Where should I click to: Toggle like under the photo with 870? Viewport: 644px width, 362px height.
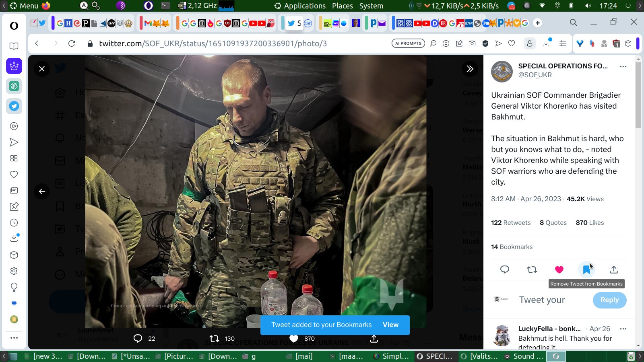[x=294, y=339]
